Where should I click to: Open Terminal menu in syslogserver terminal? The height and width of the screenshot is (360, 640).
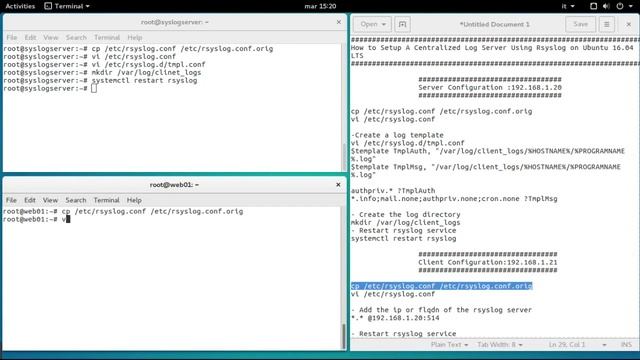(107, 38)
